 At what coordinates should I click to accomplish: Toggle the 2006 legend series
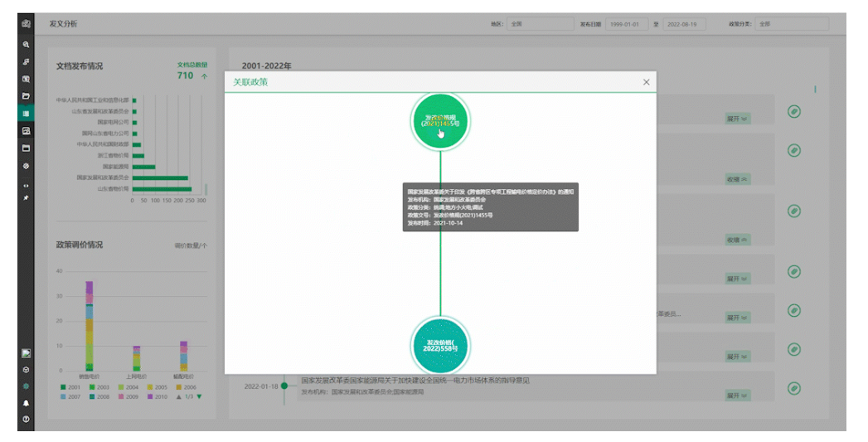(177, 387)
